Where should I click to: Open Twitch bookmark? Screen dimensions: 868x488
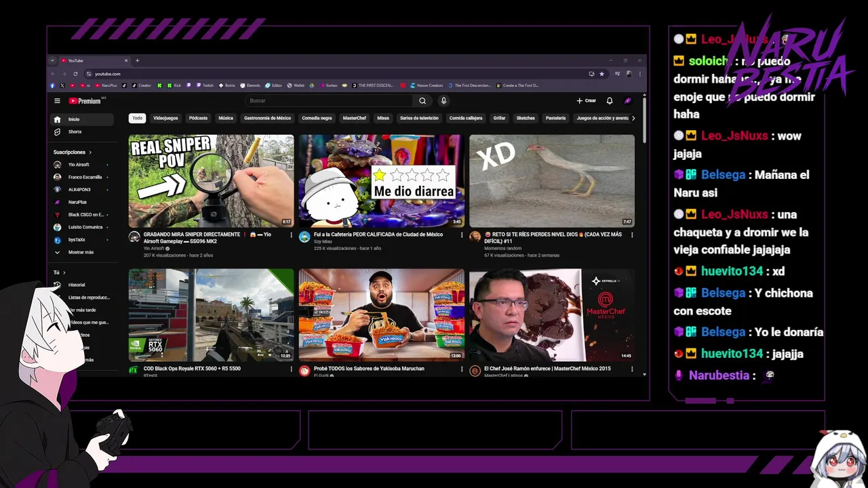pyautogui.click(x=203, y=85)
